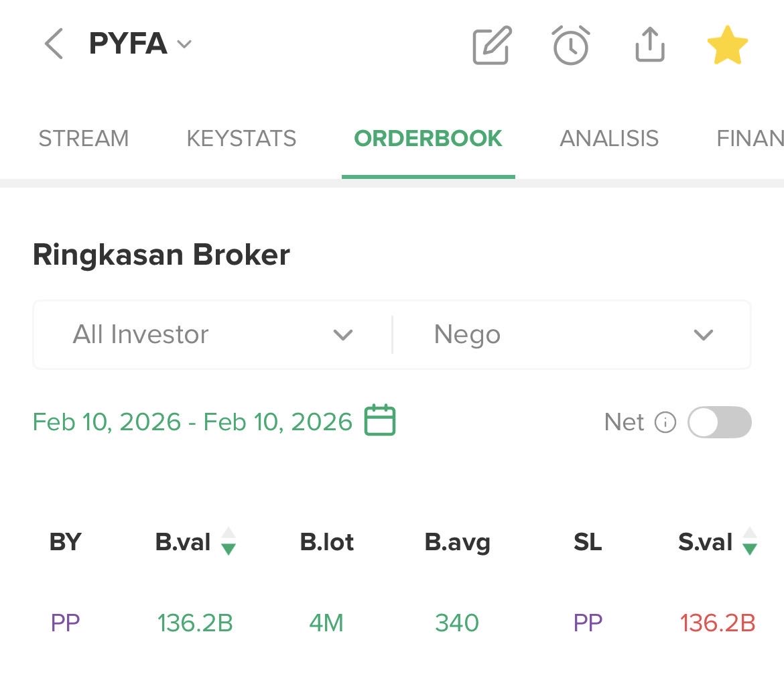Tap the back arrow icon

(x=54, y=44)
